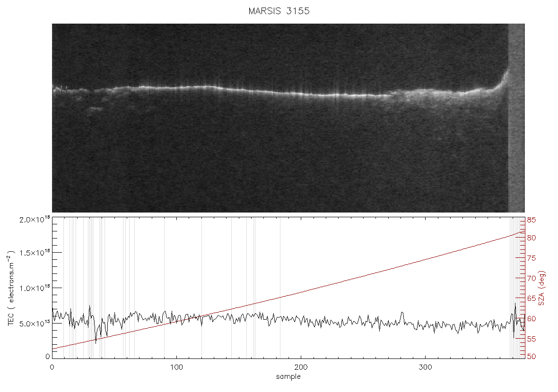Click the 200 tick label on sample axis

pyautogui.click(x=301, y=367)
